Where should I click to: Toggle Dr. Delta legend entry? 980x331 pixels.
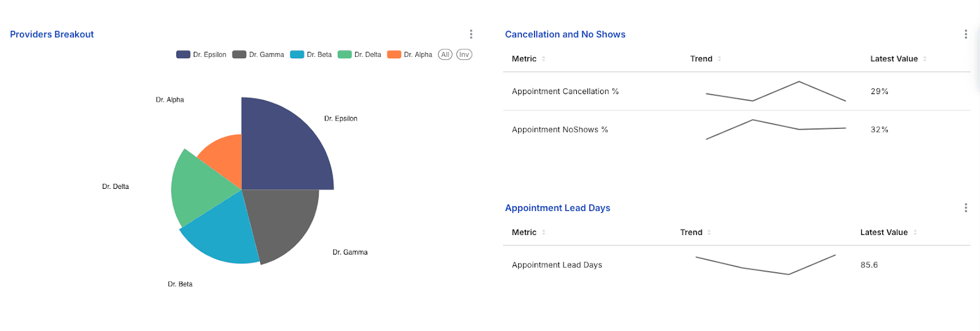(360, 54)
